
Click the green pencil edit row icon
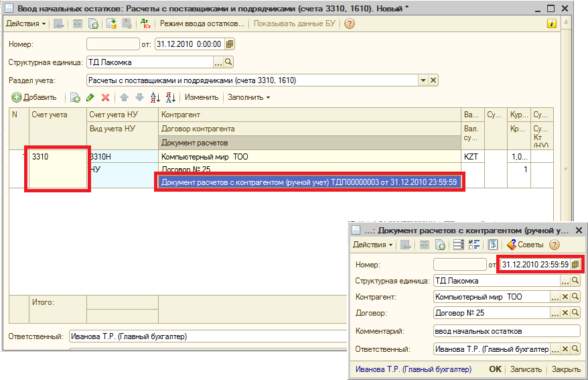click(90, 97)
